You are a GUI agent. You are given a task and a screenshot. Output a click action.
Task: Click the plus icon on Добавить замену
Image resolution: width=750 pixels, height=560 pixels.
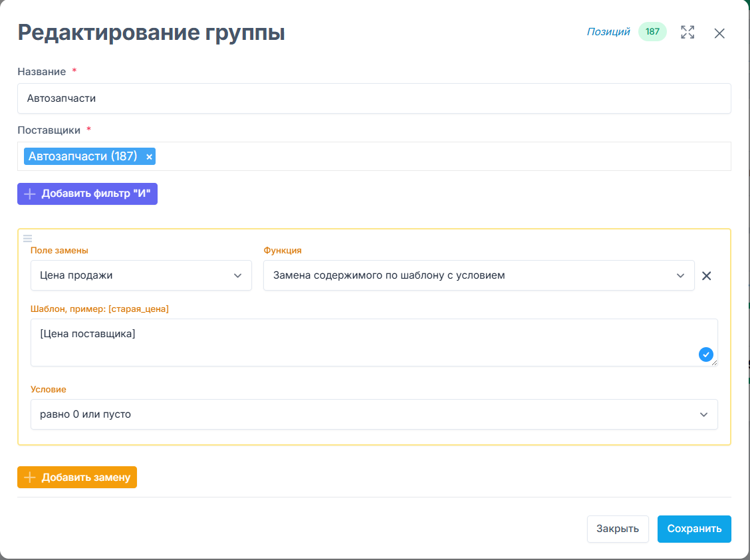point(30,478)
